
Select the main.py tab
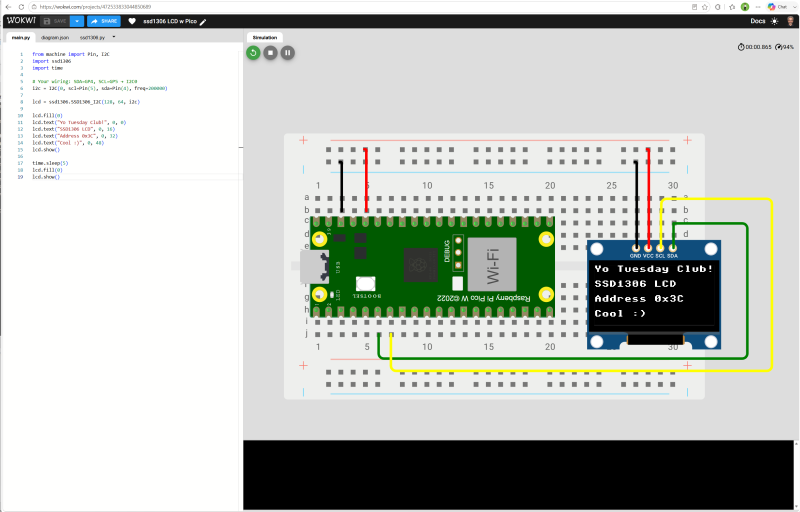point(21,38)
